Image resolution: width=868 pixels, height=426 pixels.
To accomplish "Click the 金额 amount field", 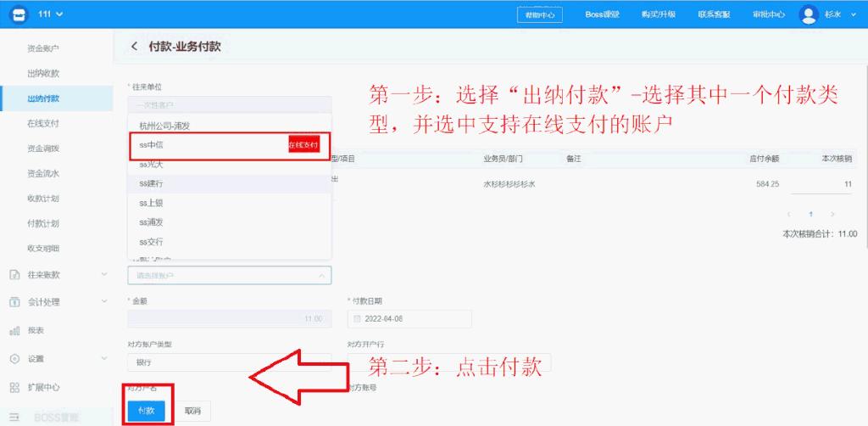I will tap(230, 319).
